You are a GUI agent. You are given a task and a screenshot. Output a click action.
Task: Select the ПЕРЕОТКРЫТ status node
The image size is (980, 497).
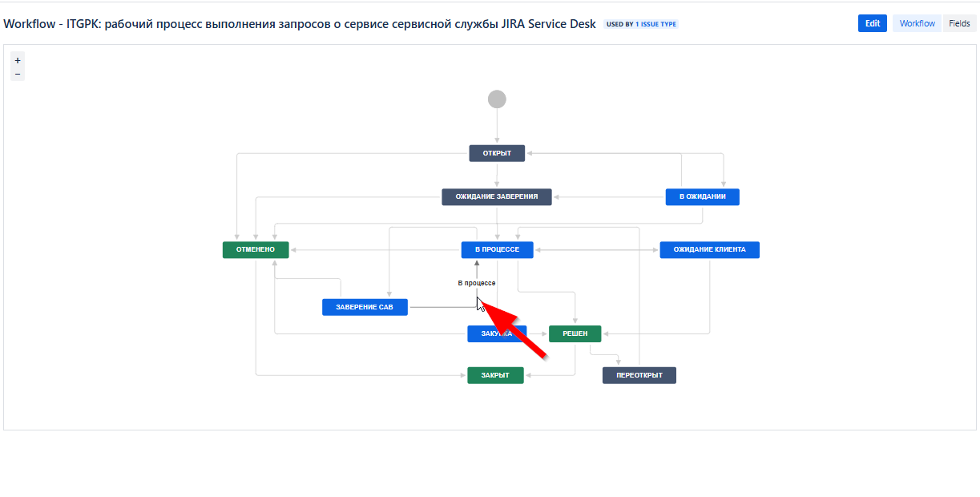(x=639, y=375)
